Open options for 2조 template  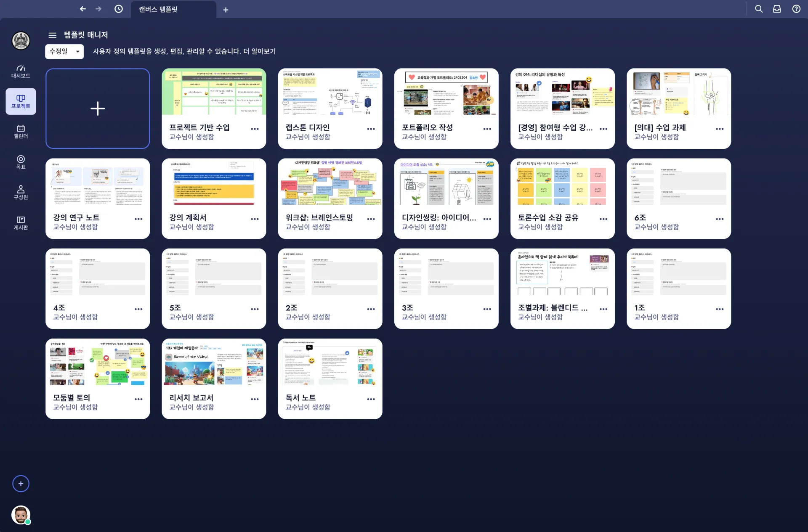[x=371, y=309]
